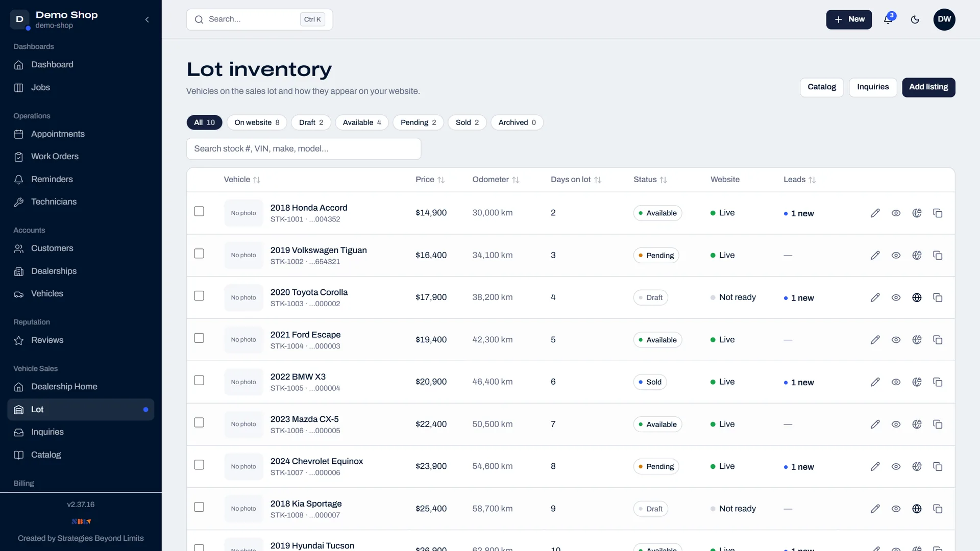Open Work Orders in the sidebar
The height and width of the screenshot is (551, 980).
tap(81, 157)
